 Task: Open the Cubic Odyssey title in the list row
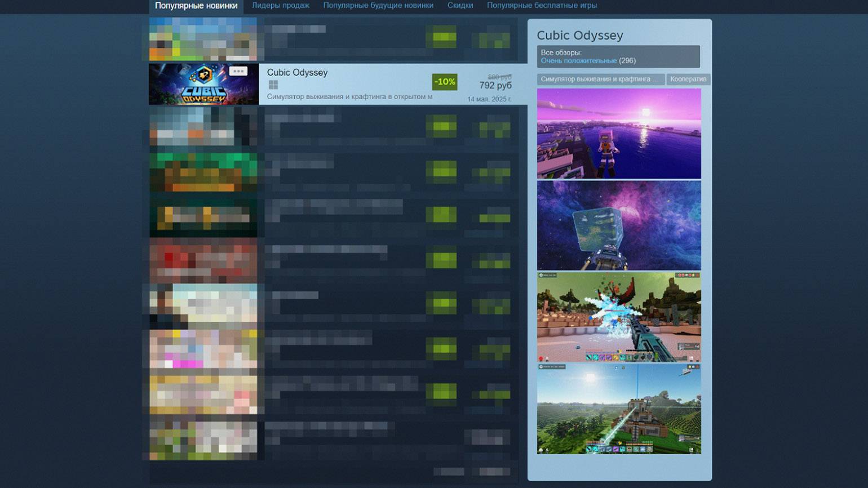[297, 73]
